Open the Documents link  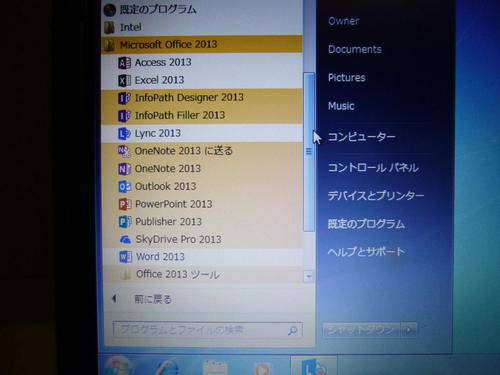point(355,49)
